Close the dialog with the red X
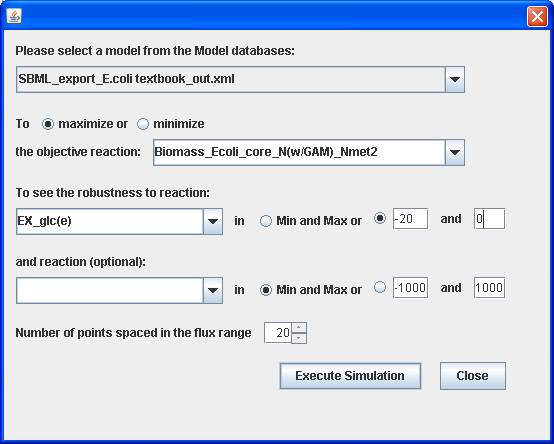 point(537,17)
